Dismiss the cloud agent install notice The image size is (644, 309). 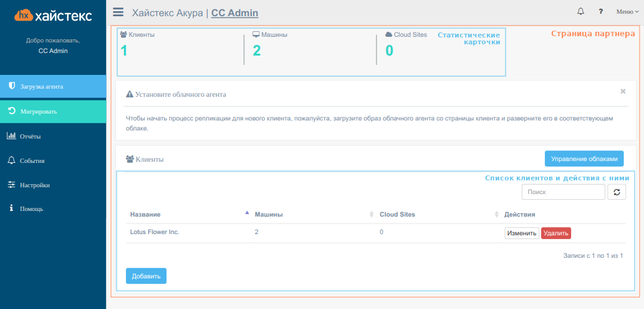tap(622, 91)
